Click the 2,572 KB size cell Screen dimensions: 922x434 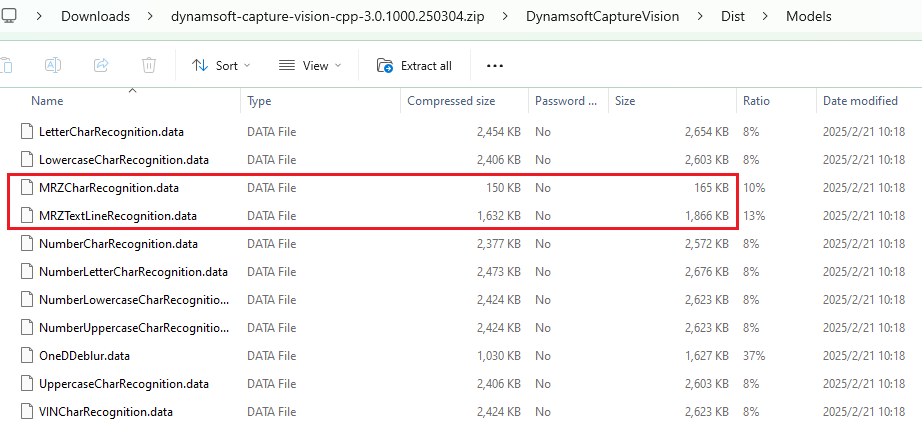pos(707,243)
